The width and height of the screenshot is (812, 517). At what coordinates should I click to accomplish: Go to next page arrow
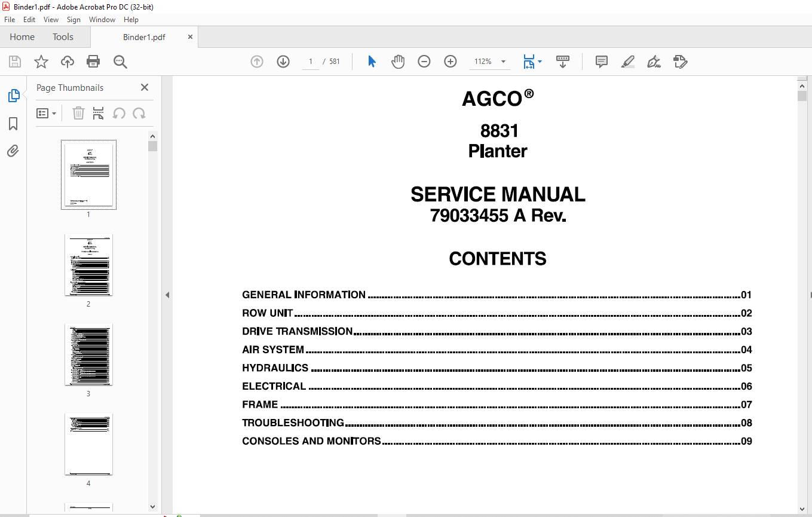pyautogui.click(x=283, y=62)
